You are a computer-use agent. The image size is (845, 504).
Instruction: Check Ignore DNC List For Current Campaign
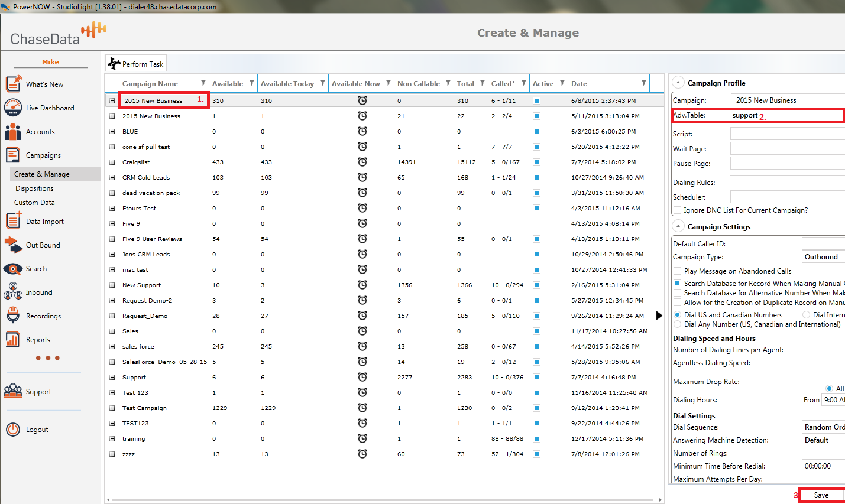click(678, 210)
